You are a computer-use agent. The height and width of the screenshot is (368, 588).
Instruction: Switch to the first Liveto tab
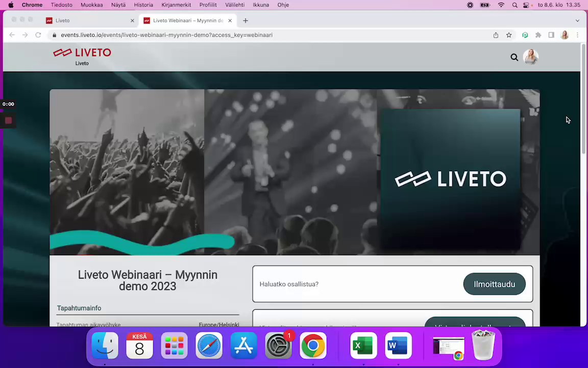click(90, 20)
